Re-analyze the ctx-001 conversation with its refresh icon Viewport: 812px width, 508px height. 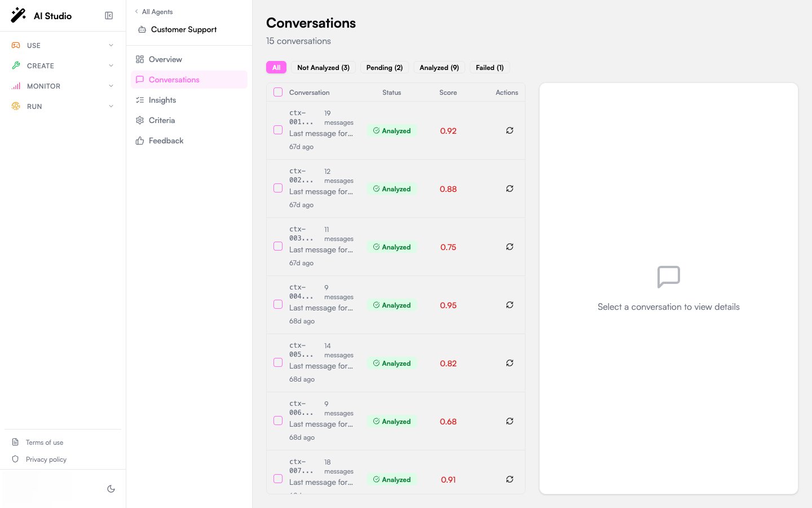[510, 130]
